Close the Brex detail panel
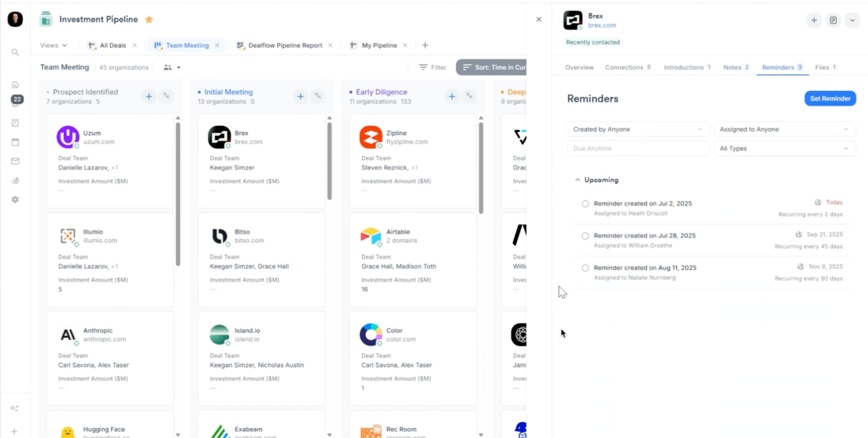868x438 pixels. pyautogui.click(x=539, y=20)
